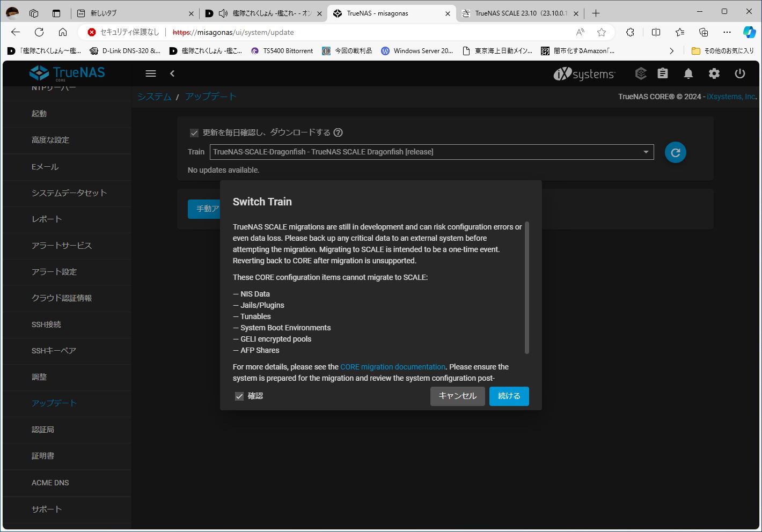The height and width of the screenshot is (532, 762).
Task: Open a new browser tab
Action: 596,13
